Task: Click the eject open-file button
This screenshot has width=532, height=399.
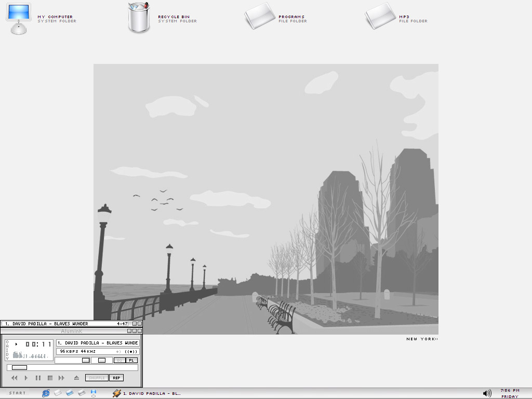Action: point(77,378)
